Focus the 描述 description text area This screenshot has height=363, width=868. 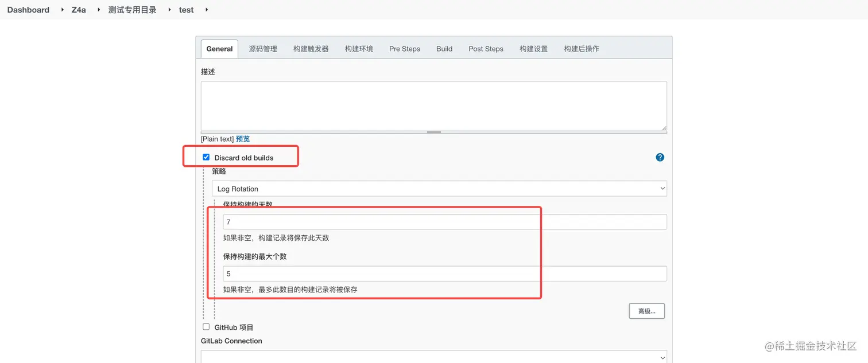click(434, 106)
